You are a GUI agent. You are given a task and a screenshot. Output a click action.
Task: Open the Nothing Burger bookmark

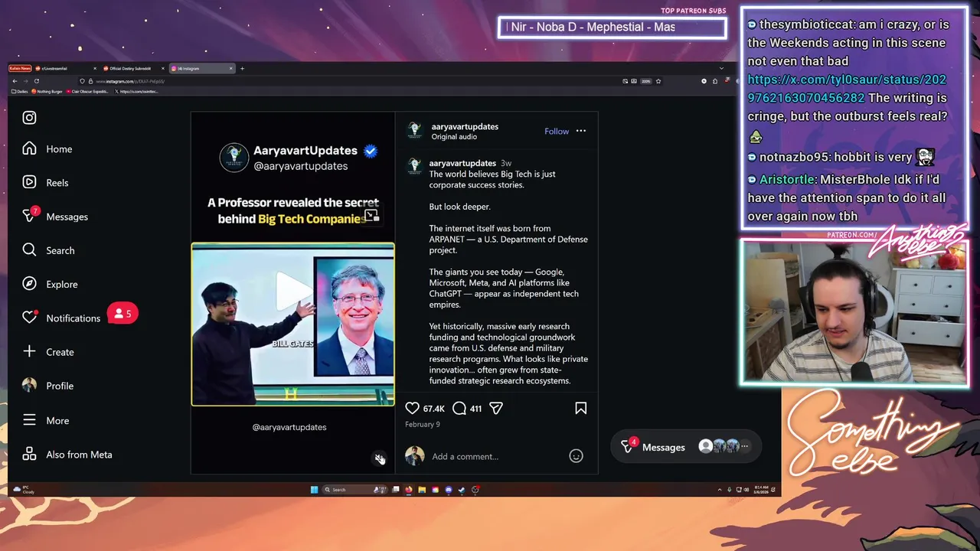pyautogui.click(x=48, y=91)
